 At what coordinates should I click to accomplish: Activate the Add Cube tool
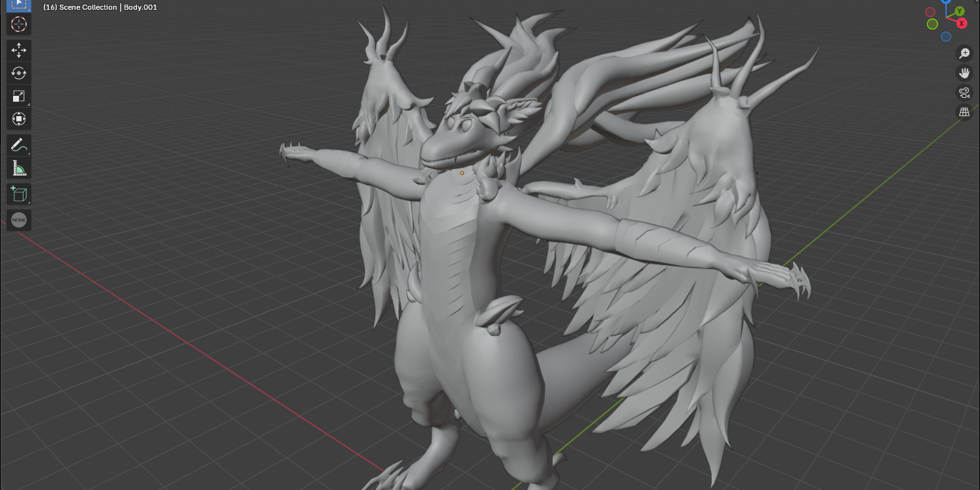[x=18, y=193]
